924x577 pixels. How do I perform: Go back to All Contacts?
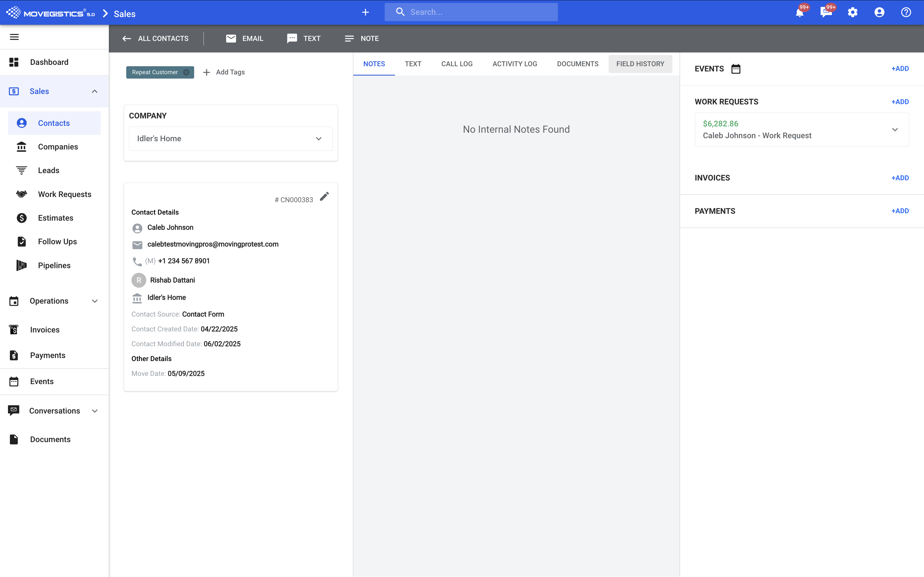pyautogui.click(x=155, y=38)
